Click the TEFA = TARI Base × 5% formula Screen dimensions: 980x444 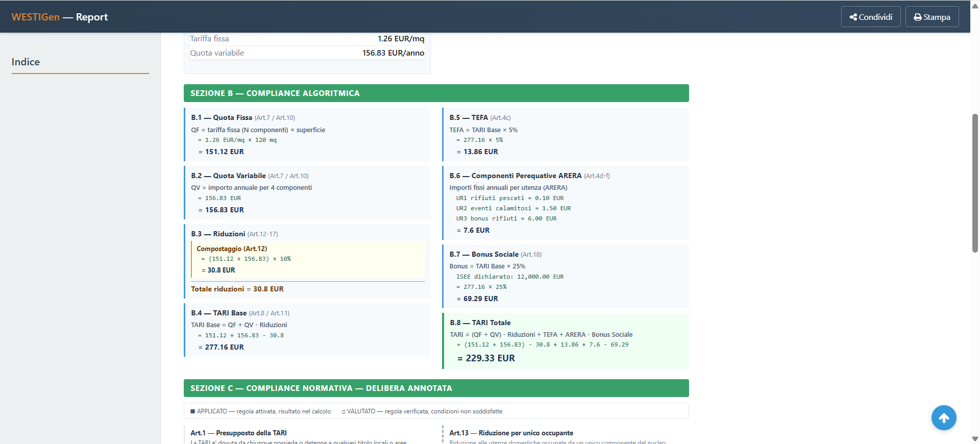[x=483, y=130]
